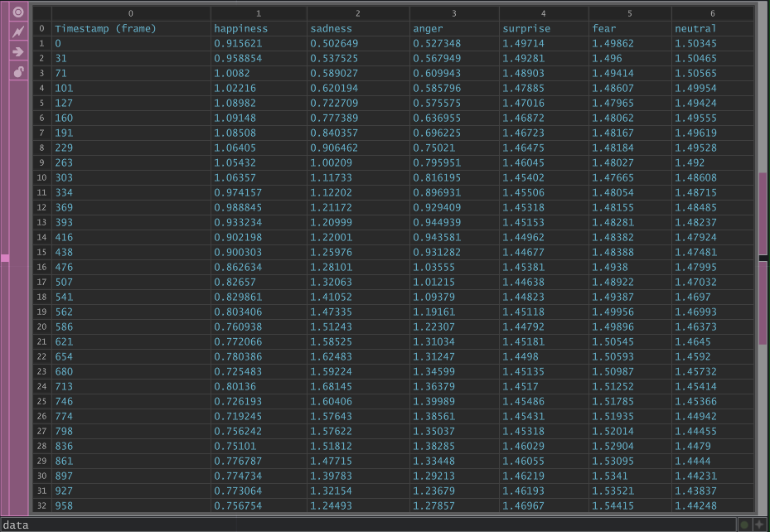The width and height of the screenshot is (770, 532).
Task: Select surprise cell 1.46967
Action: 544,505
